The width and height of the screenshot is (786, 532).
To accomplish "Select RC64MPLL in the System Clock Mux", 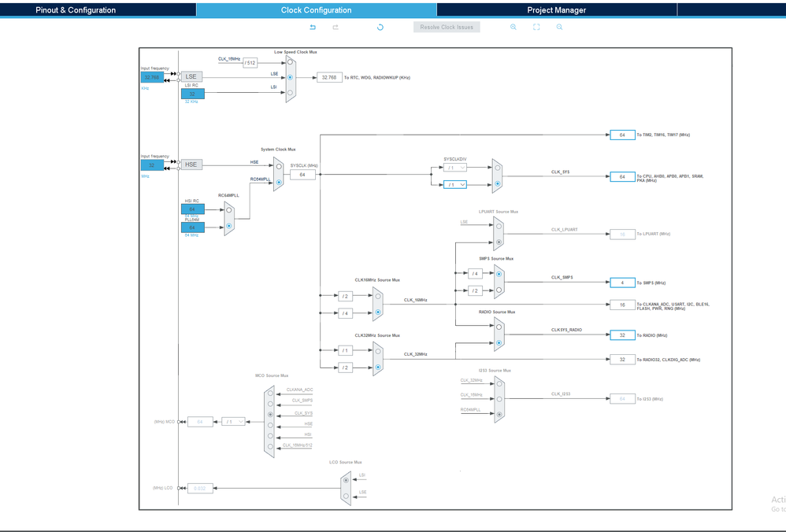I will click(279, 183).
